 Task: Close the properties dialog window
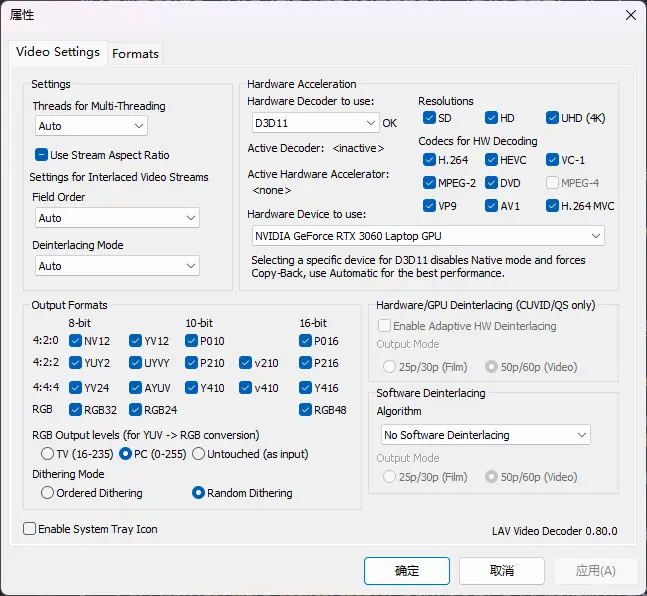click(x=630, y=15)
